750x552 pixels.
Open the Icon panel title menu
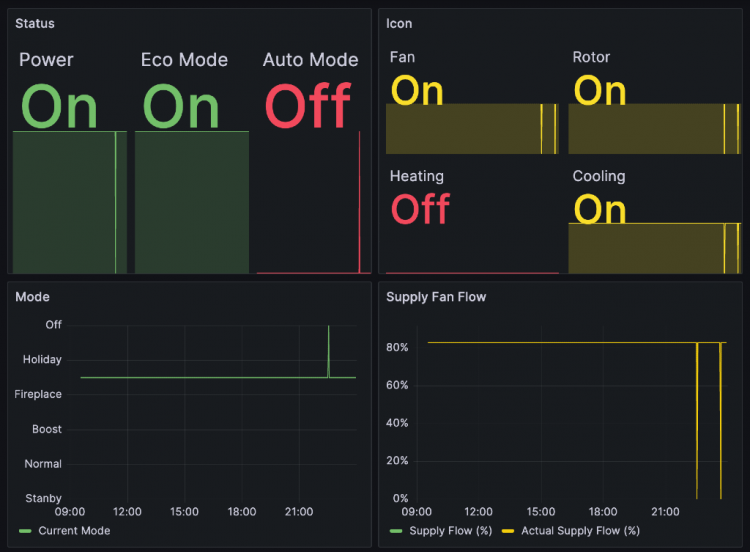click(x=399, y=23)
